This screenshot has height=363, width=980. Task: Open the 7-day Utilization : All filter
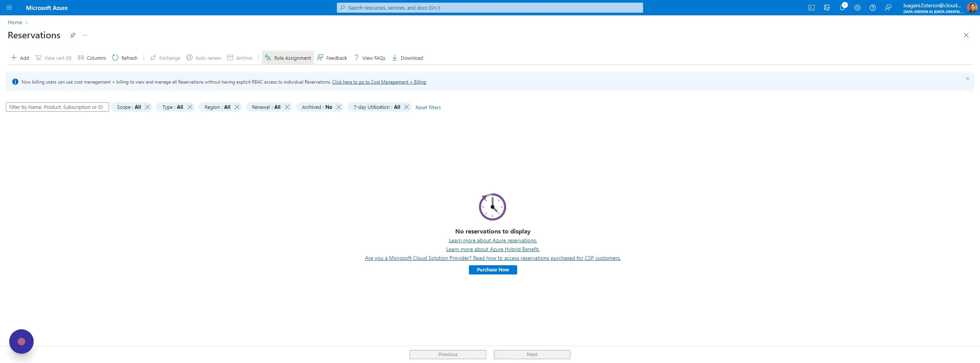(377, 107)
